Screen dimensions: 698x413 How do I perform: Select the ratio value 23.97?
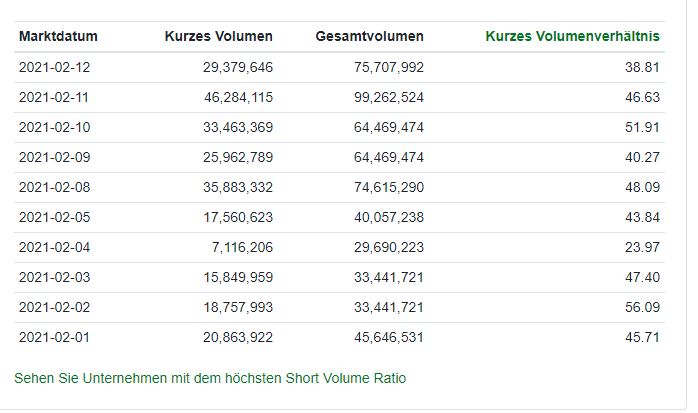point(642,247)
